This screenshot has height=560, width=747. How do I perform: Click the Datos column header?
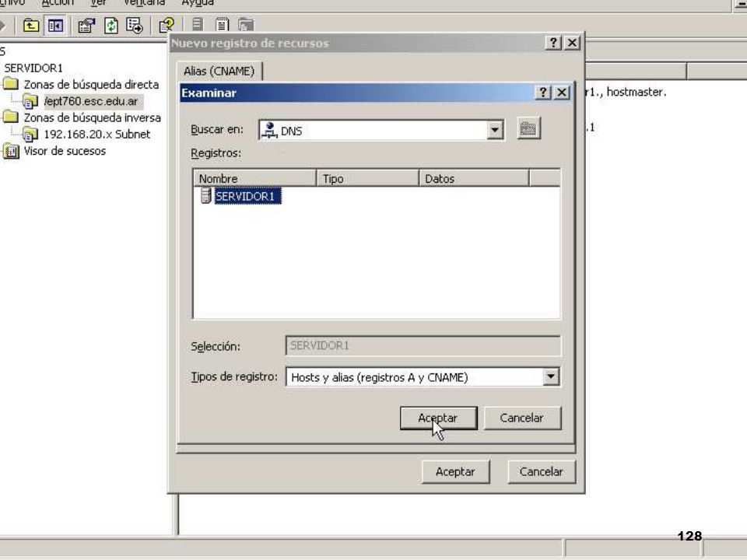tap(474, 179)
